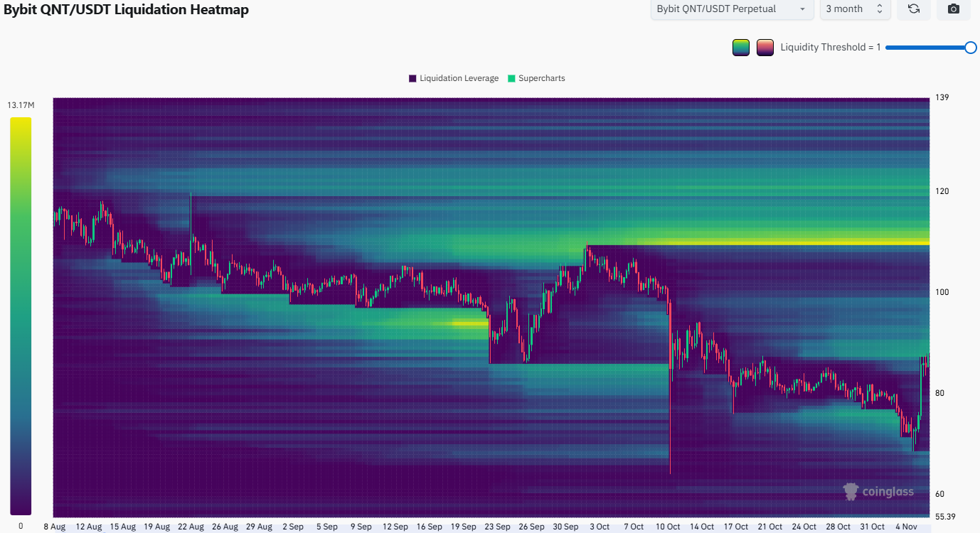This screenshot has height=533, width=980.
Task: Click the dropdown arrow of the pair selector
Action: pyautogui.click(x=802, y=9)
